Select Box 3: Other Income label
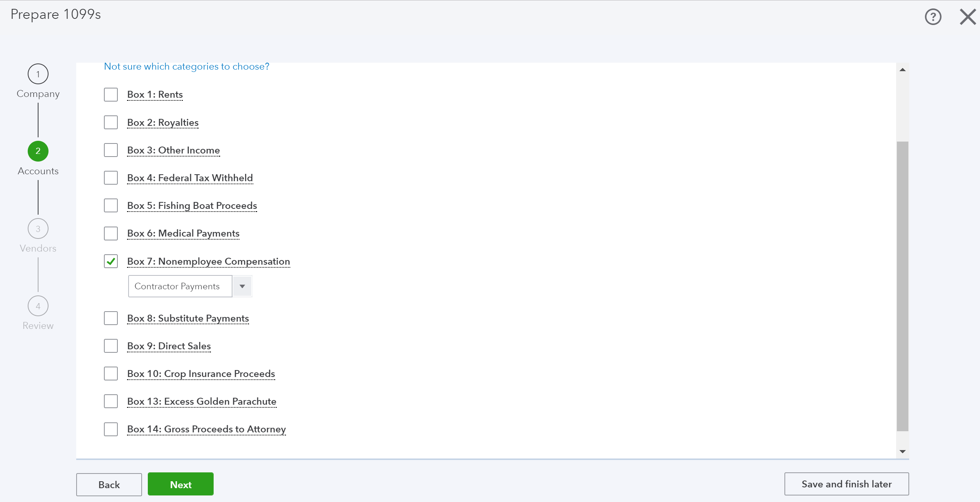 point(173,150)
